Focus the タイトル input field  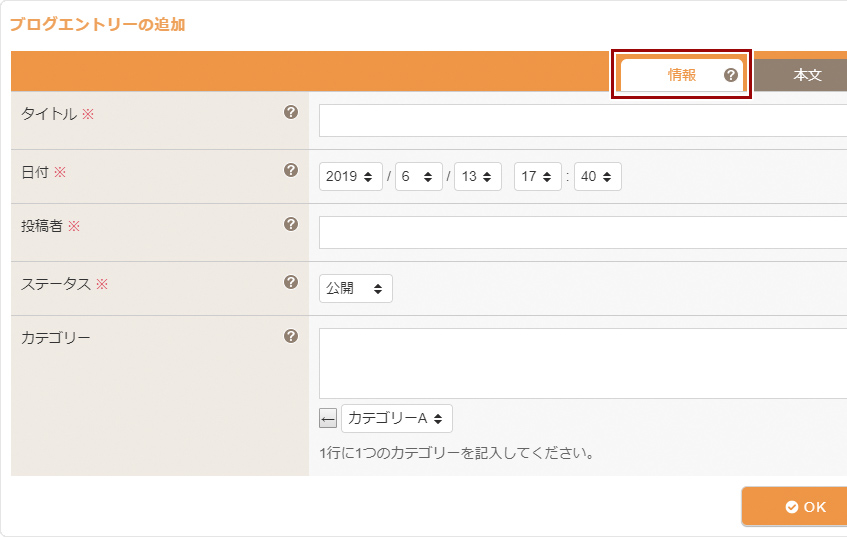[583, 120]
